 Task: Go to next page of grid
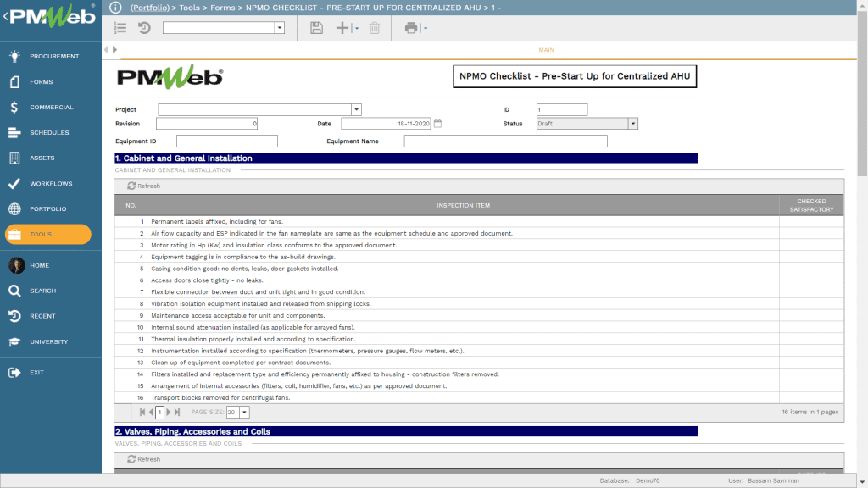point(169,413)
